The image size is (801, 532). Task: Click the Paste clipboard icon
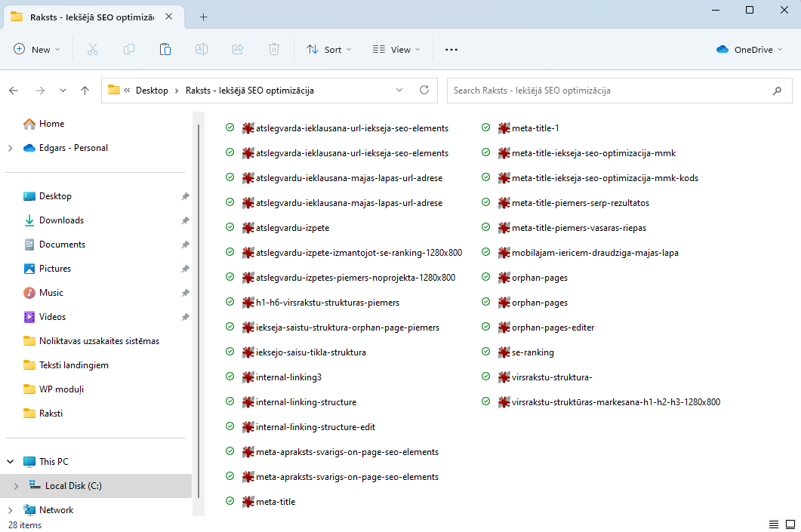tap(165, 49)
